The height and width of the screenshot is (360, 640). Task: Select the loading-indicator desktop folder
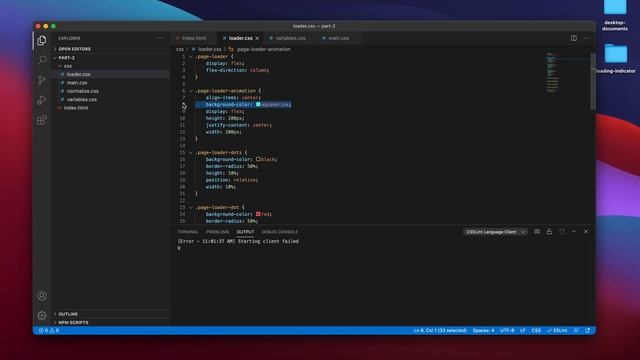pos(616,58)
